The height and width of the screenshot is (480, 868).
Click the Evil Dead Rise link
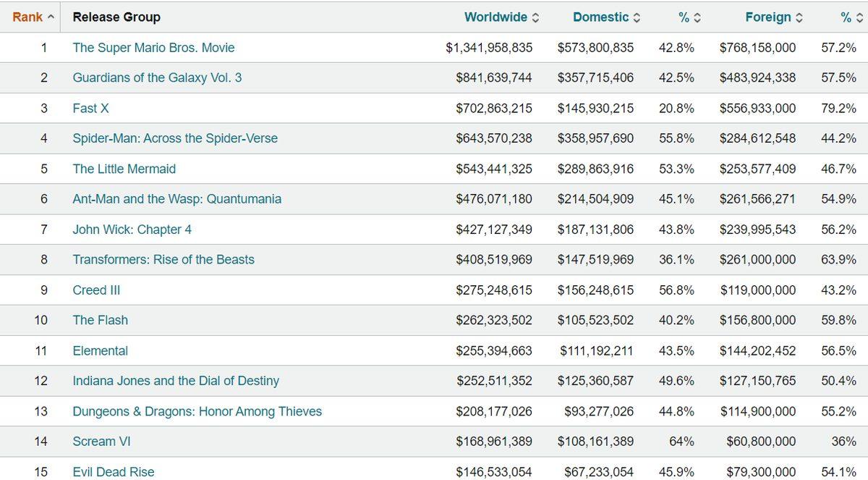click(113, 472)
